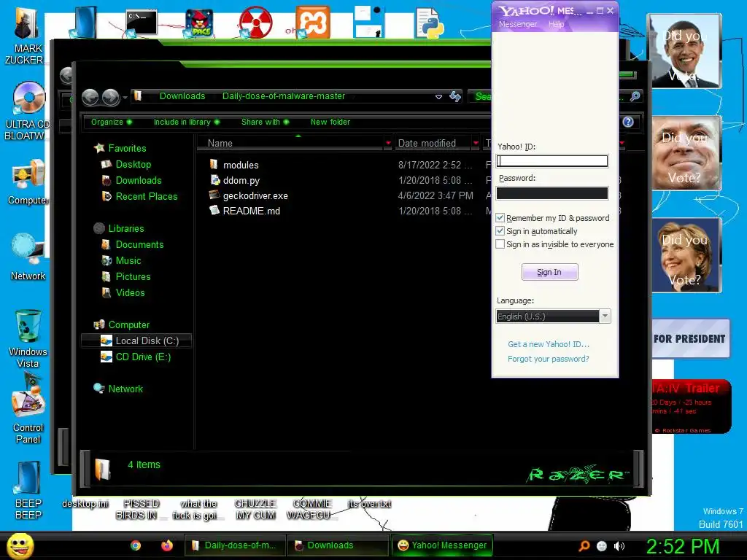This screenshot has height=560, width=747.
Task: Click the geckodriver.exe file icon
Action: tap(214, 195)
